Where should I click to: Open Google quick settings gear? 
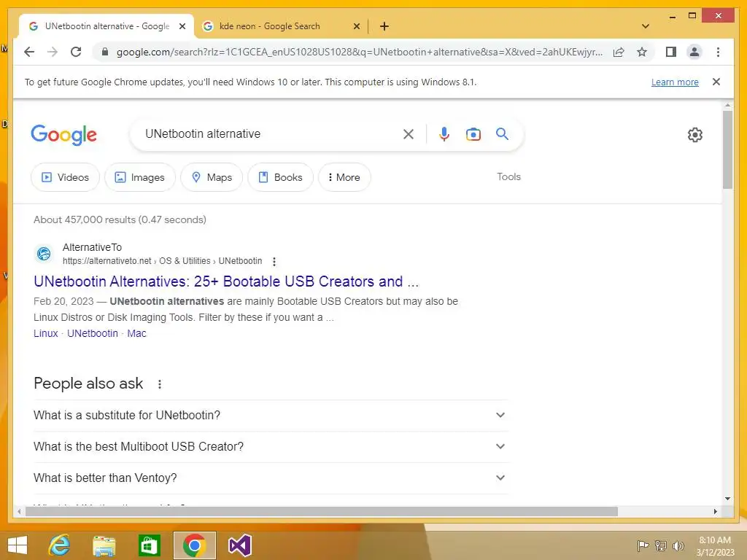[x=695, y=135]
